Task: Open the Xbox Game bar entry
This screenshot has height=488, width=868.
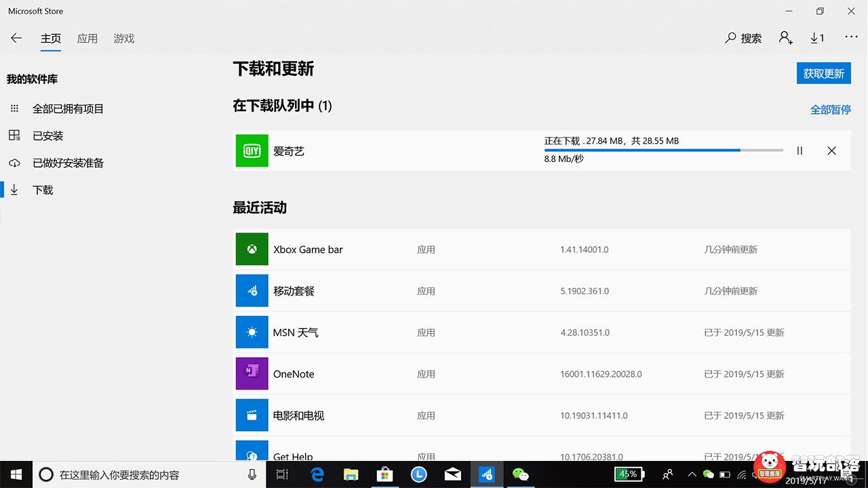Action: [x=542, y=249]
